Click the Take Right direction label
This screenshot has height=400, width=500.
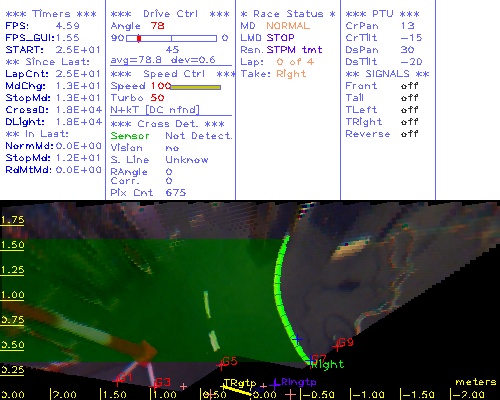[273, 74]
